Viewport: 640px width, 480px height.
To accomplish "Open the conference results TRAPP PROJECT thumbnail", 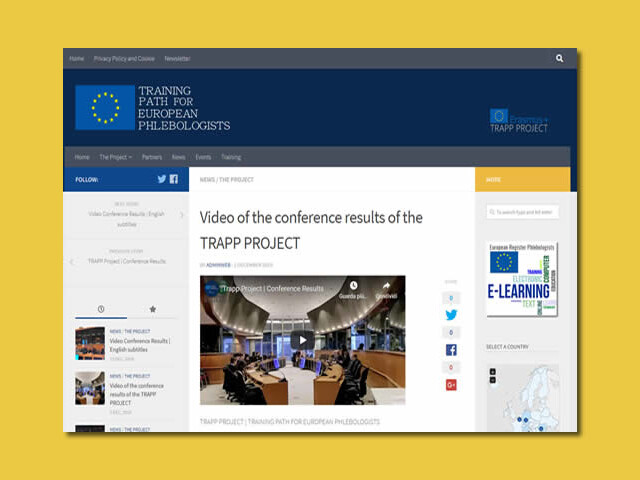I will point(90,388).
